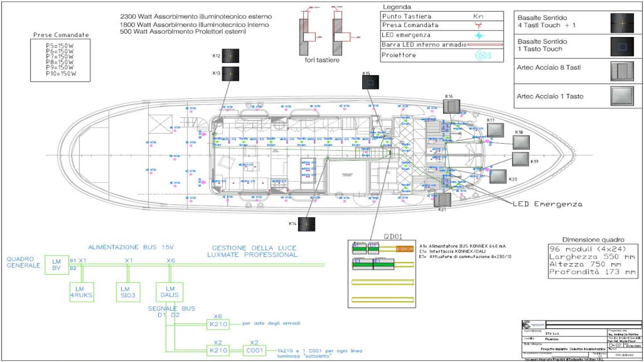Select the K210 block marked X2
This screenshot has width=644, height=362.
point(218,351)
